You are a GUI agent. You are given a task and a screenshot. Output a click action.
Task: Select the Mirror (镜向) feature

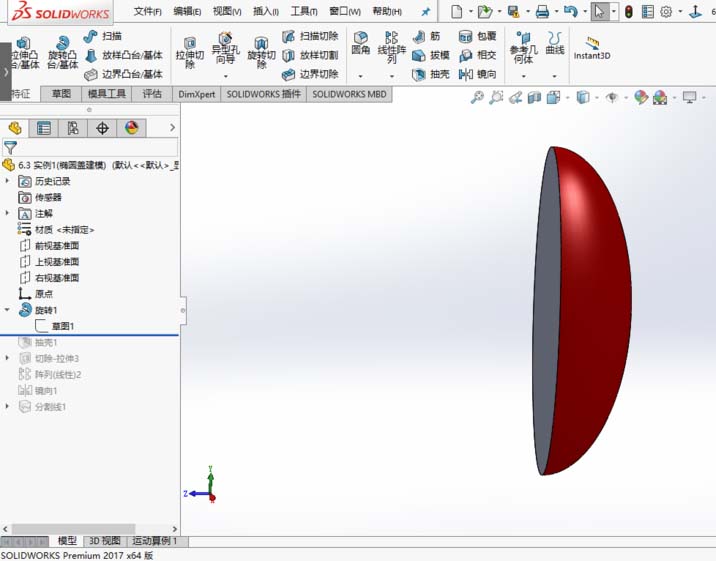(x=477, y=74)
